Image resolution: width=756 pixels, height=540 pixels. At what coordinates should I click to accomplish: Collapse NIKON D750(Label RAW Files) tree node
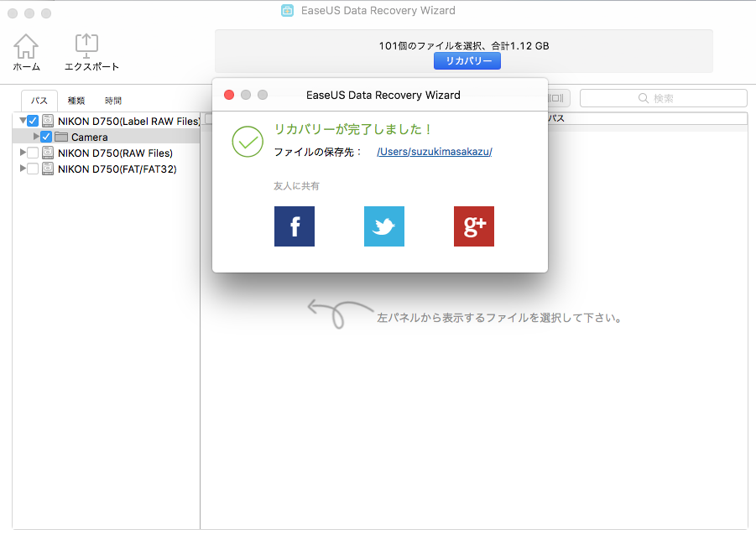[23, 121]
